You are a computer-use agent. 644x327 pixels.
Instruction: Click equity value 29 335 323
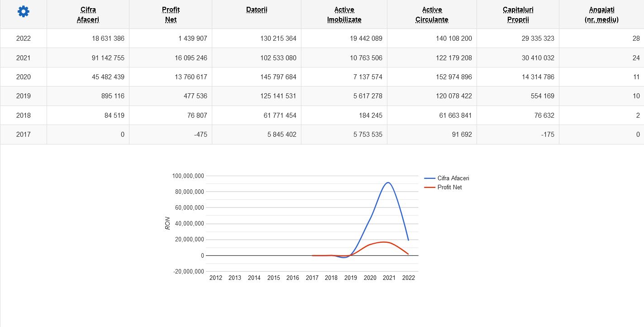point(538,38)
